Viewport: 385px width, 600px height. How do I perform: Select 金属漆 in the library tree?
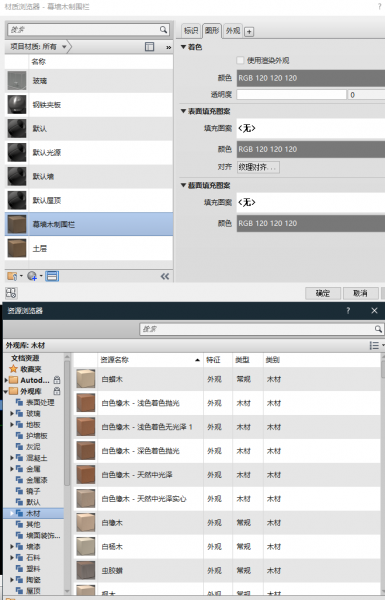tap(36, 480)
